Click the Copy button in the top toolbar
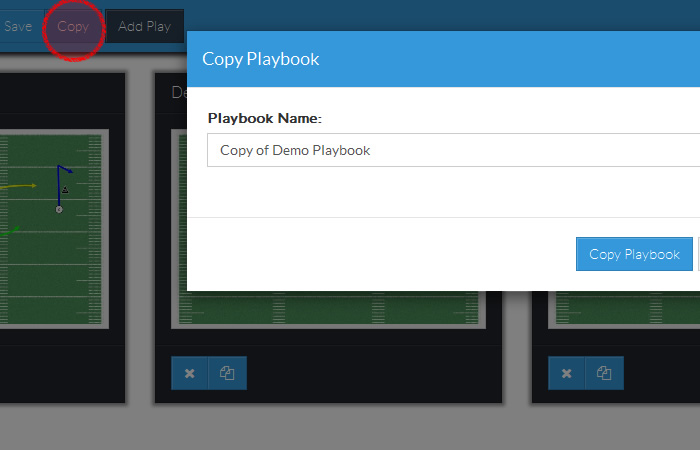 pyautogui.click(x=73, y=26)
